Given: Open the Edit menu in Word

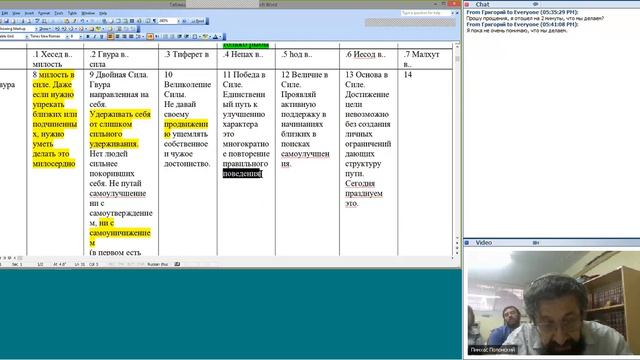Looking at the screenshot, I should coord(5,13).
